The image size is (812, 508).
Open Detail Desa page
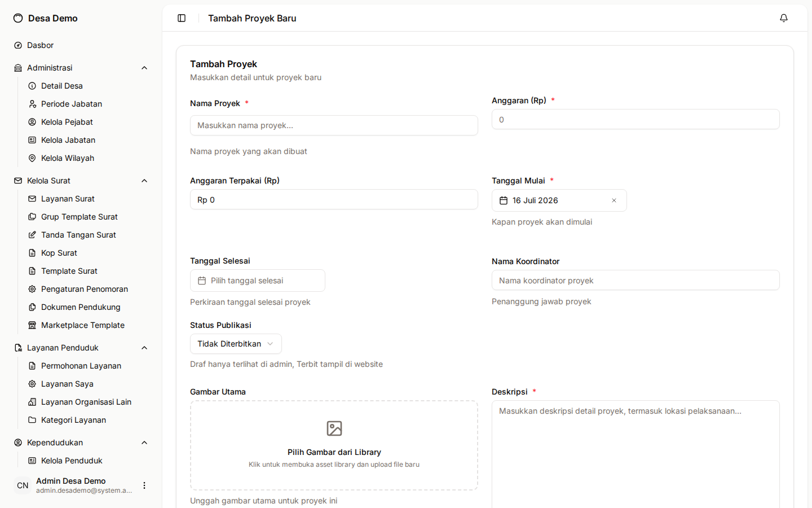click(x=88, y=86)
